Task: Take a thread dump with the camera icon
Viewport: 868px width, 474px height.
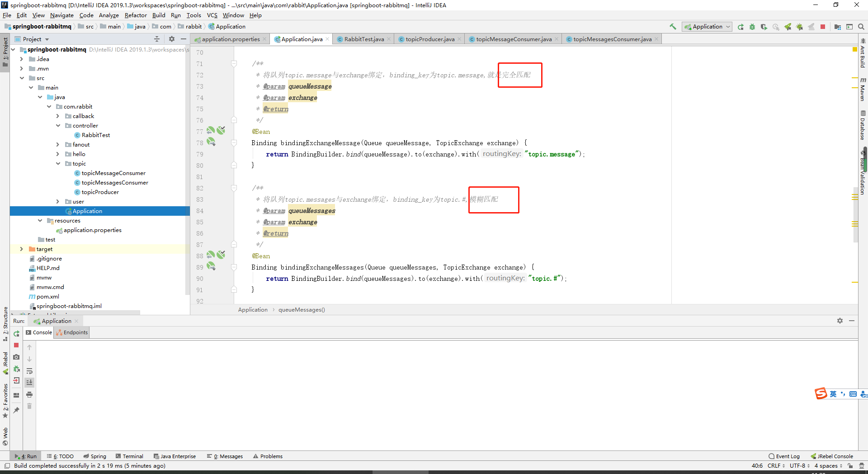Action: (x=16, y=357)
